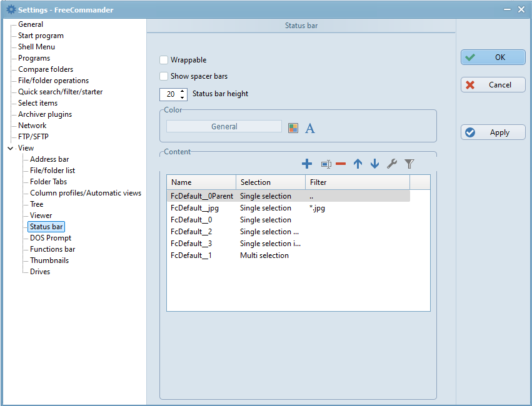Select Viewer in the settings tree

[41, 215]
